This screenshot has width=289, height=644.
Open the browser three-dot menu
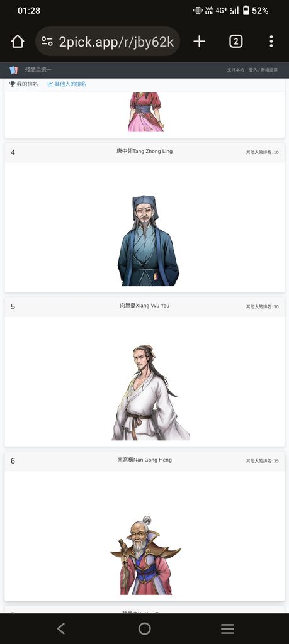coord(271,42)
